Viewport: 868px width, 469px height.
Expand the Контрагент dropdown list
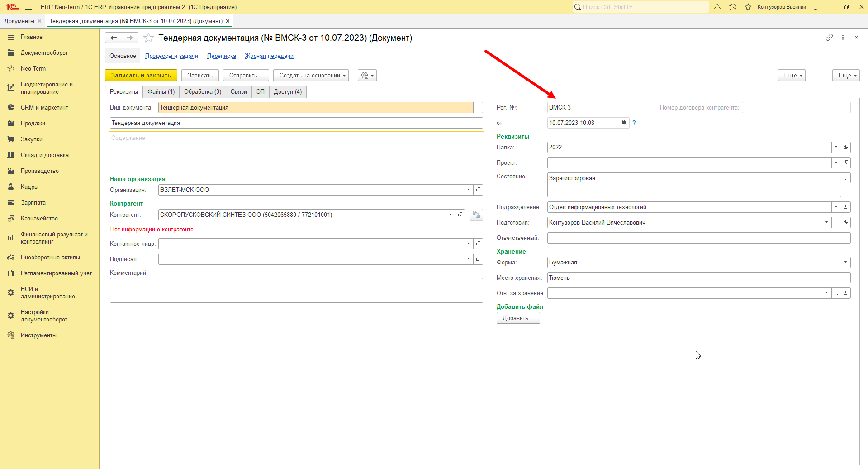(x=450, y=215)
